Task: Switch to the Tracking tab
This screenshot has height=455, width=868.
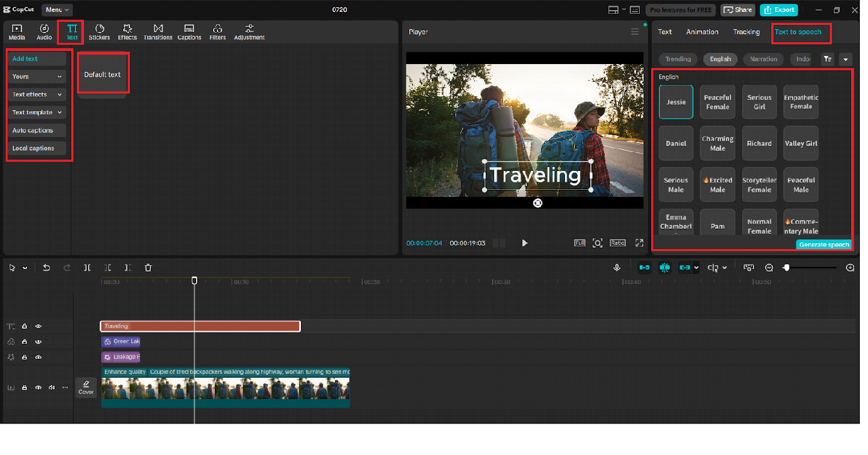Action: 746,32
